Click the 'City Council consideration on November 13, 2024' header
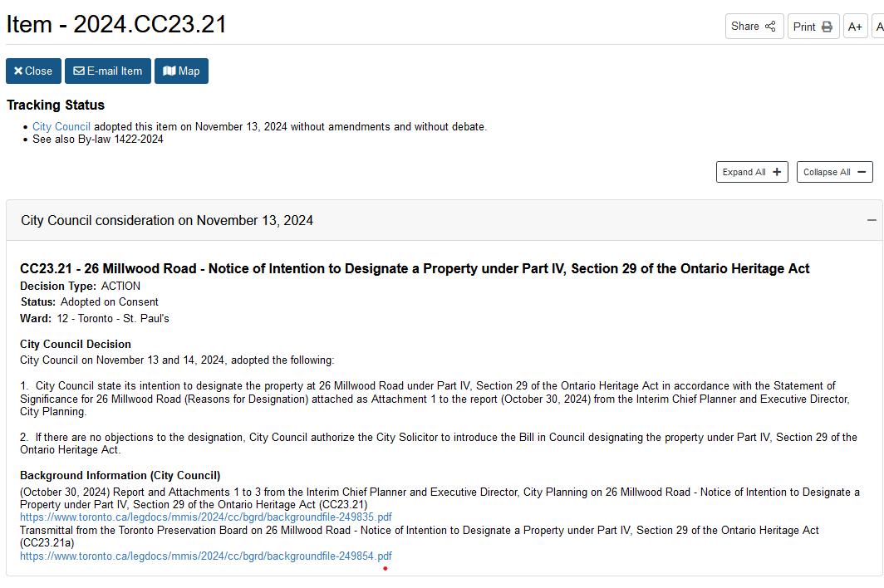Viewport: 884px width, 588px height. click(167, 220)
